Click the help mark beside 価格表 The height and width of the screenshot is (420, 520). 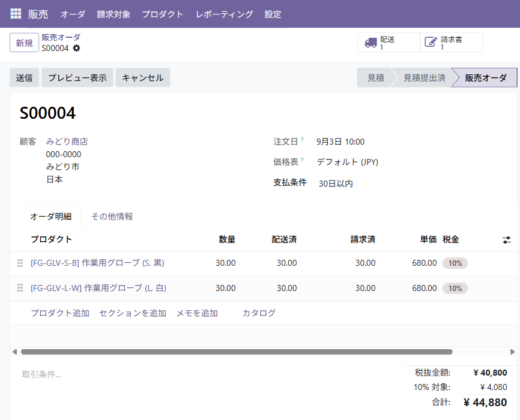[302, 160]
